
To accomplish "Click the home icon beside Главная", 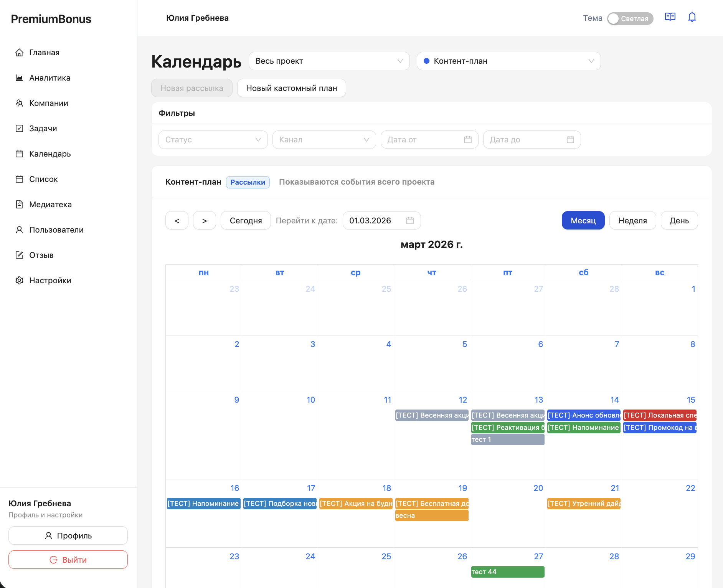I will click(19, 53).
